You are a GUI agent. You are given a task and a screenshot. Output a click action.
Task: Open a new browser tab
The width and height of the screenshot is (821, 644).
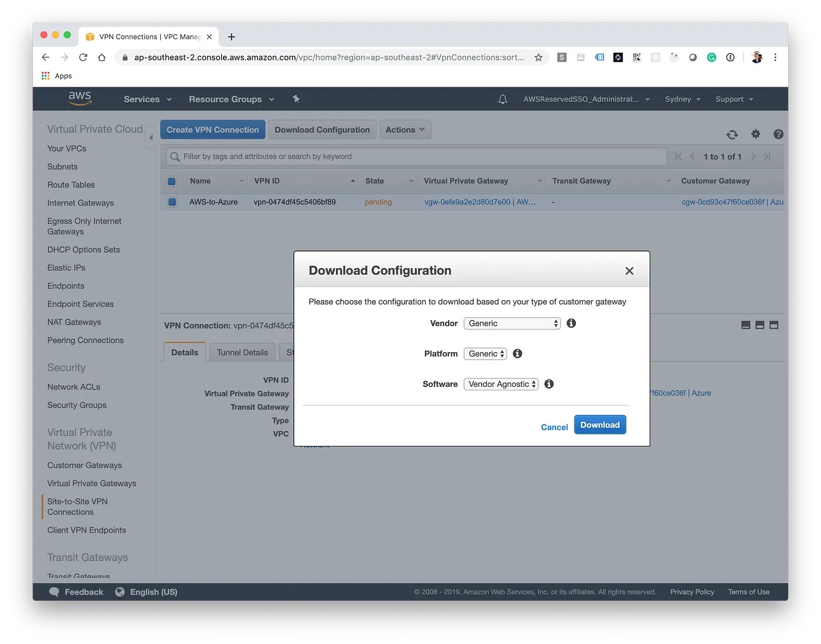[x=232, y=37]
